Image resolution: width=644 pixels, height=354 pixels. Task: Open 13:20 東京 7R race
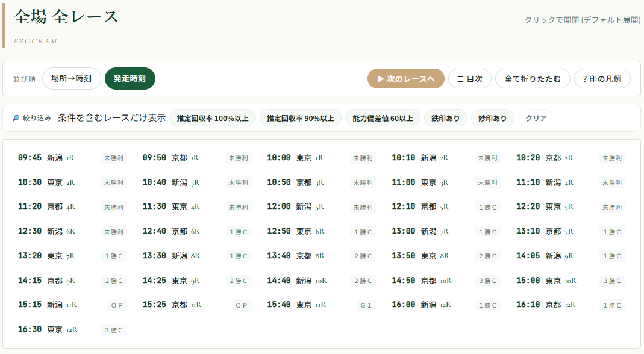[72, 256]
